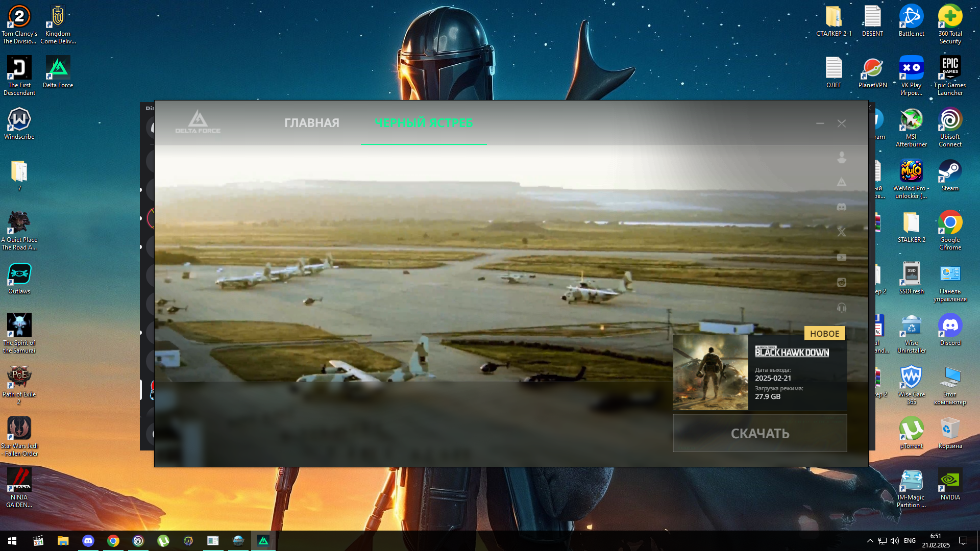This screenshot has width=980, height=551.
Task: Open the ENG language switcher in taskbar
Action: tap(910, 541)
